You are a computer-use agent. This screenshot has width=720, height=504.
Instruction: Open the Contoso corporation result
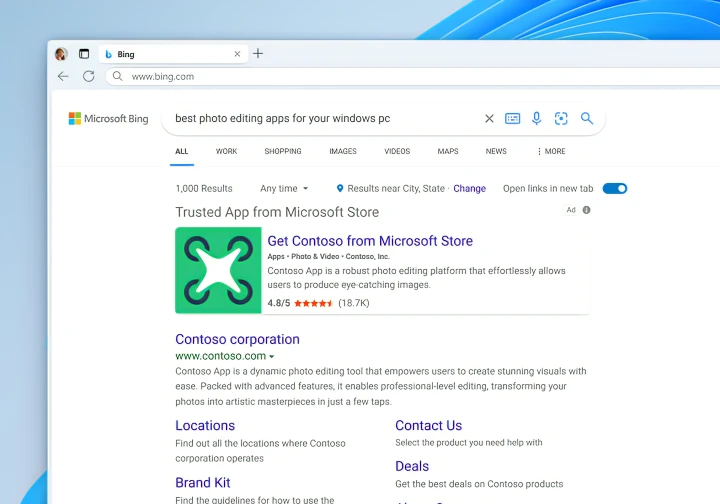tap(237, 339)
